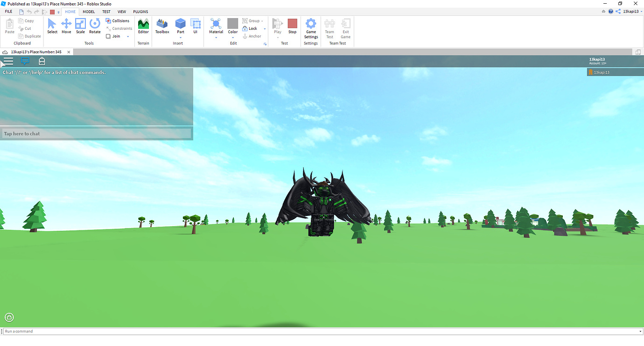Open the PLUGINS ribbon tab

[x=140, y=12]
